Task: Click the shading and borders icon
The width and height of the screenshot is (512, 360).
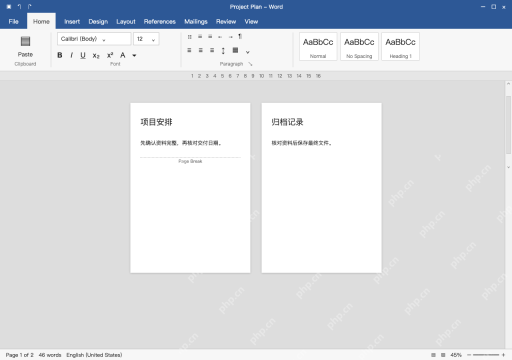Action: tap(235, 50)
